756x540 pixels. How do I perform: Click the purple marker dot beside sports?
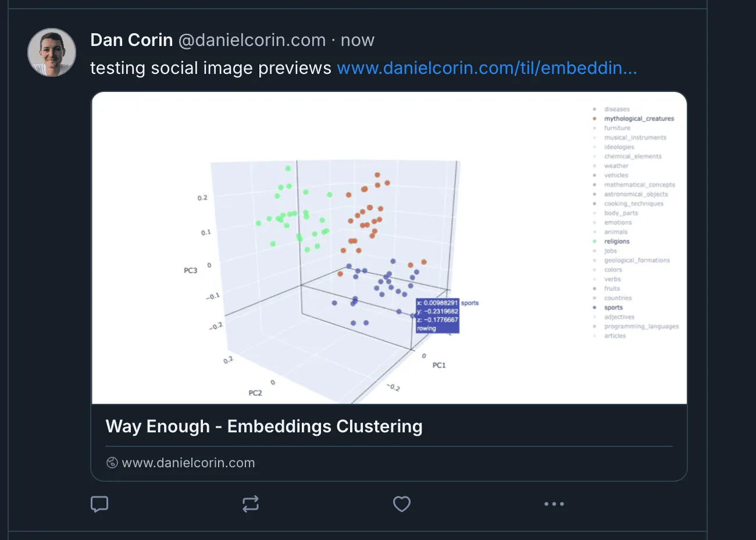[x=594, y=307]
